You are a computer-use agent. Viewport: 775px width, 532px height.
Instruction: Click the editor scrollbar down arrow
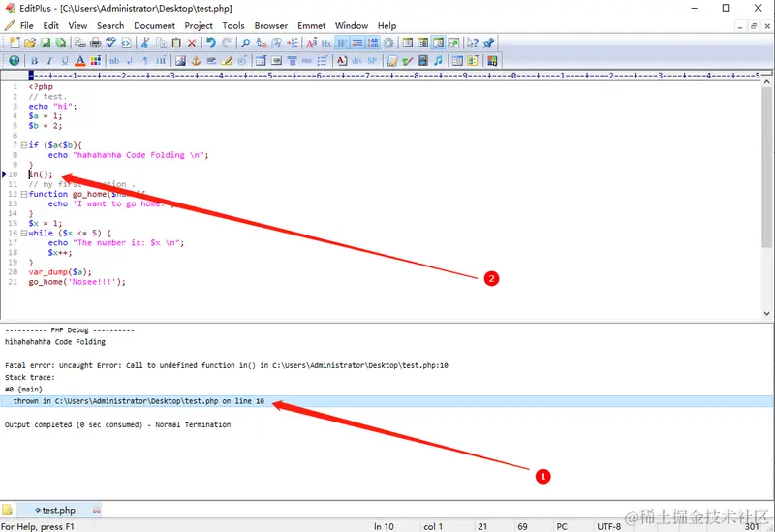pyautogui.click(x=766, y=313)
